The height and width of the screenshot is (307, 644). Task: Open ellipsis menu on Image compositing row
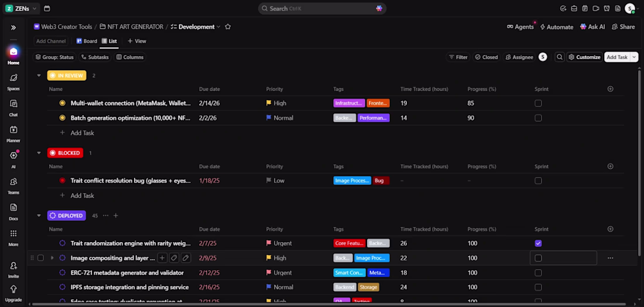pos(610,258)
